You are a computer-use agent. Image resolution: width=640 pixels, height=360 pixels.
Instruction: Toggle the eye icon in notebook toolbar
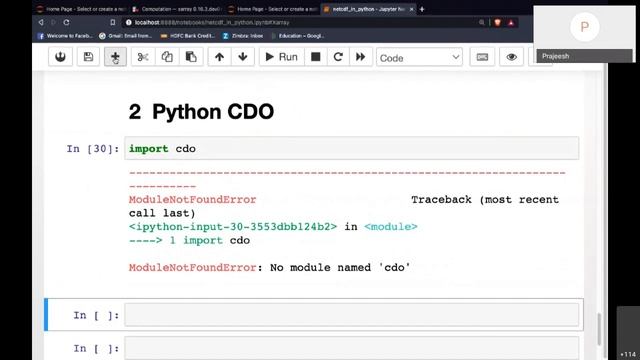[511, 57]
